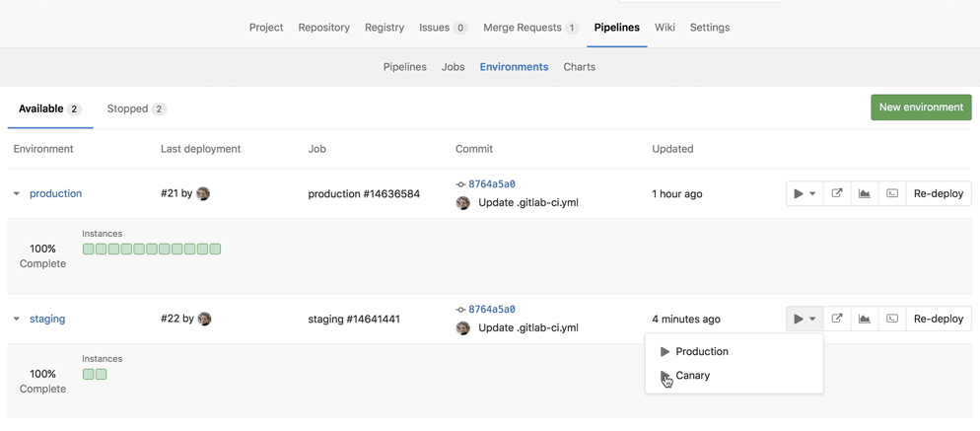This screenshot has width=980, height=431.
Task: Click the New environment button
Action: point(921,108)
